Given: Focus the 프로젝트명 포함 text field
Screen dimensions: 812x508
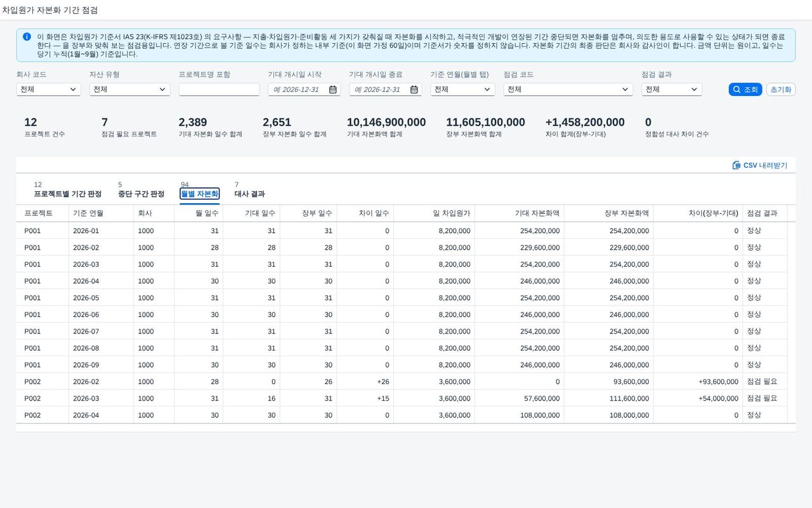Looking at the screenshot, I should point(219,90).
